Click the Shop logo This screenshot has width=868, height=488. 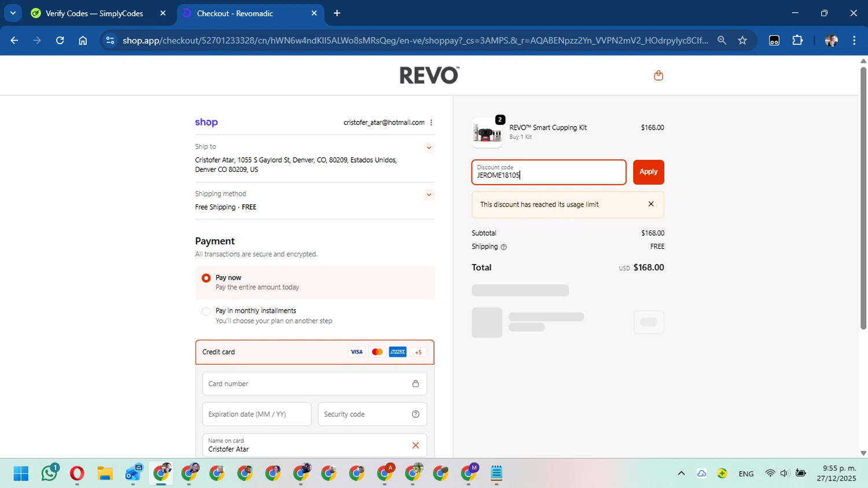click(206, 122)
